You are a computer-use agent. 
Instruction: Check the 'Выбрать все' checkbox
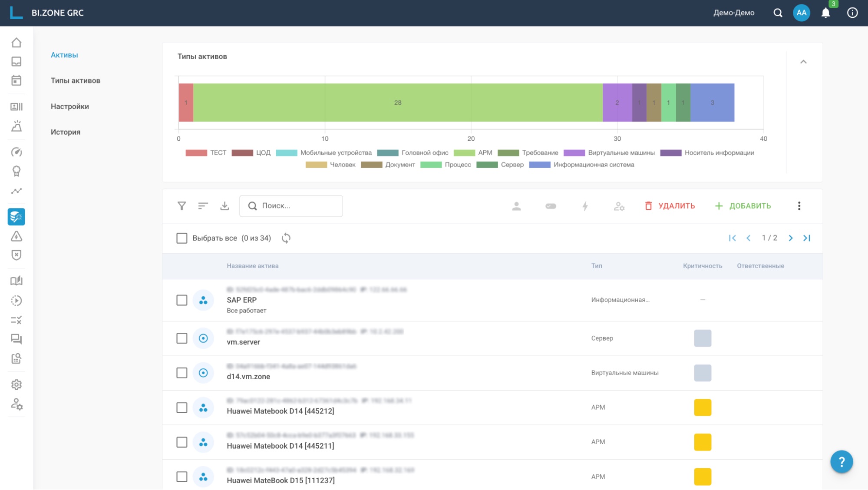pos(182,238)
